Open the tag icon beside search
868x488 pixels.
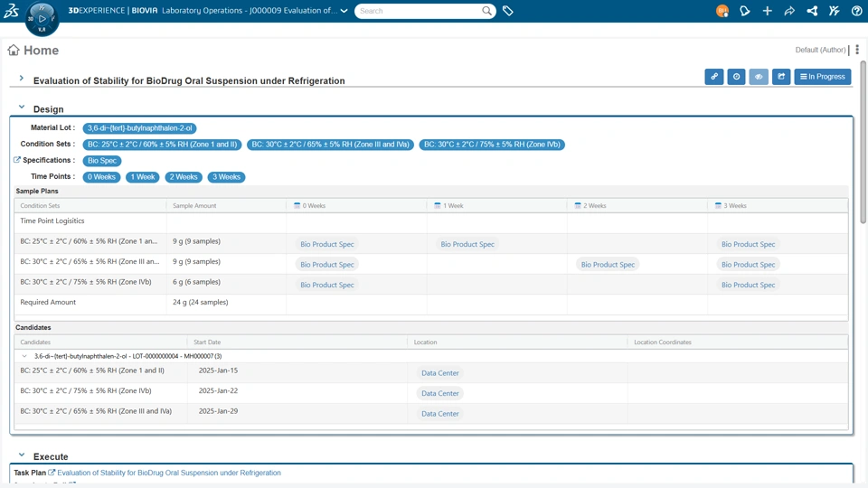point(507,11)
